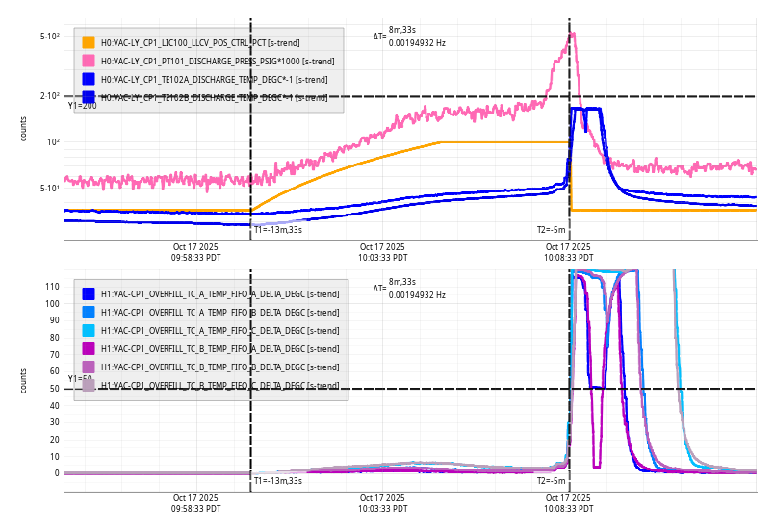Click the cyan TC_A_TEMP_FIFO_C_DELTA swatch
The image size is (774, 532).
[x=89, y=330]
